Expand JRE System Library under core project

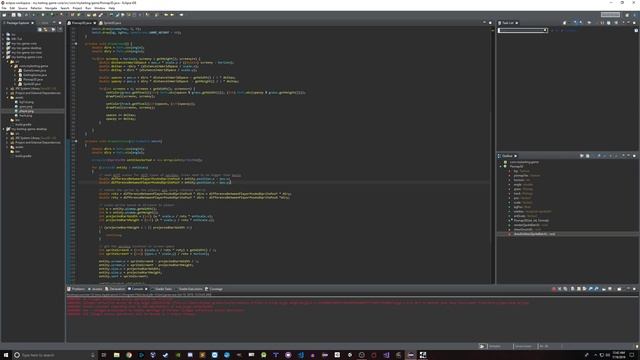tap(7, 89)
